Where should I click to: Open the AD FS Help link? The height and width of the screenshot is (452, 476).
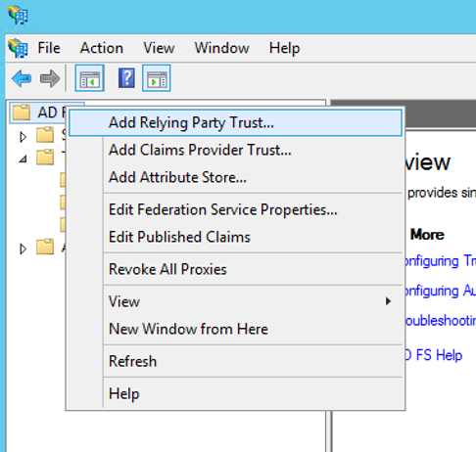pyautogui.click(x=434, y=355)
